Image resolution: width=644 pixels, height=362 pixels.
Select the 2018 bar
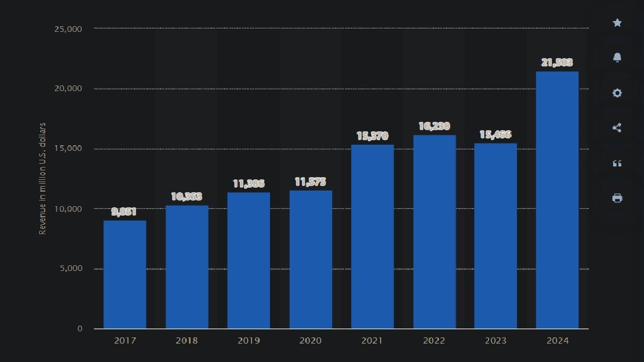(187, 267)
